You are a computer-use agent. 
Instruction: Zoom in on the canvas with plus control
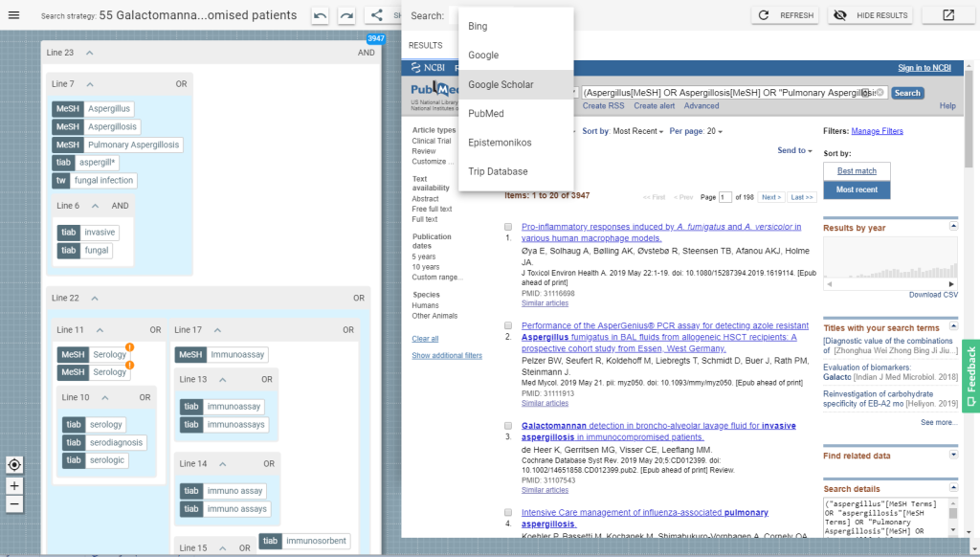tap(13, 485)
